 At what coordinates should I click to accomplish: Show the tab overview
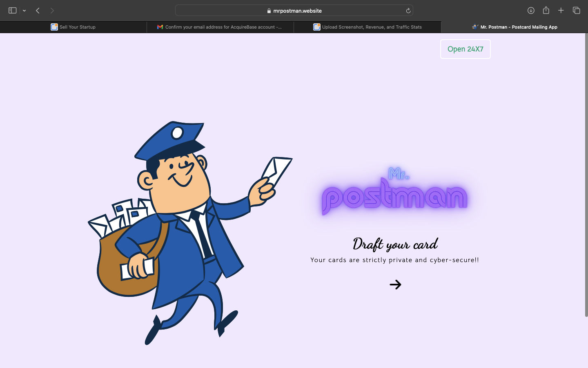(x=577, y=11)
